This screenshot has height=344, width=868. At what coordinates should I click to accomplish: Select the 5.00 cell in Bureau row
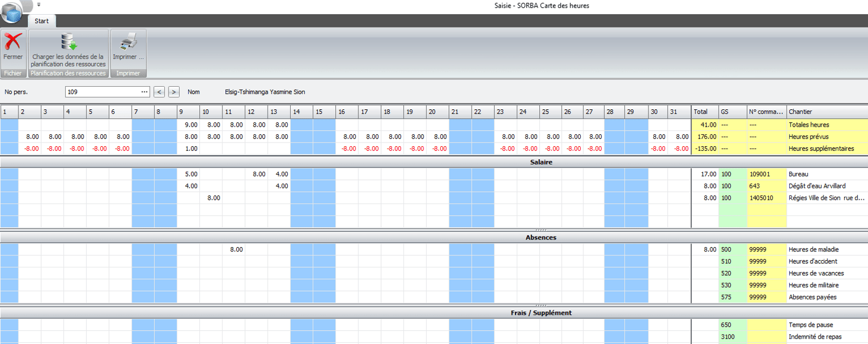tap(188, 174)
